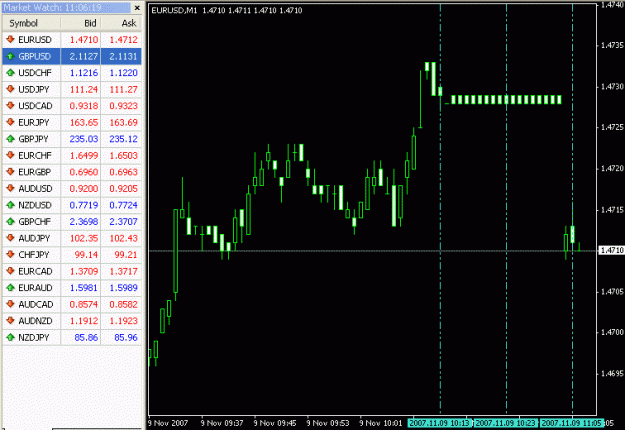Select the GBPUSD symbol name
The height and width of the screenshot is (430, 625).
pyautogui.click(x=35, y=56)
